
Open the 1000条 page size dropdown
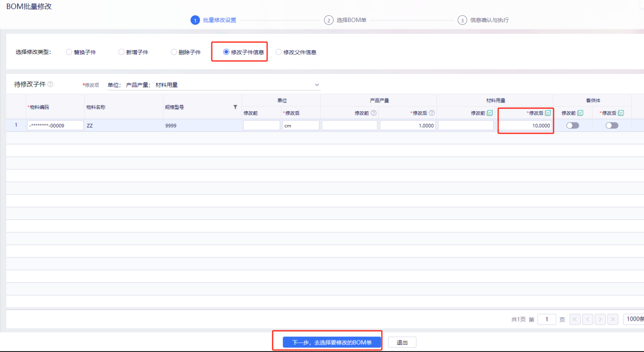[634, 319]
